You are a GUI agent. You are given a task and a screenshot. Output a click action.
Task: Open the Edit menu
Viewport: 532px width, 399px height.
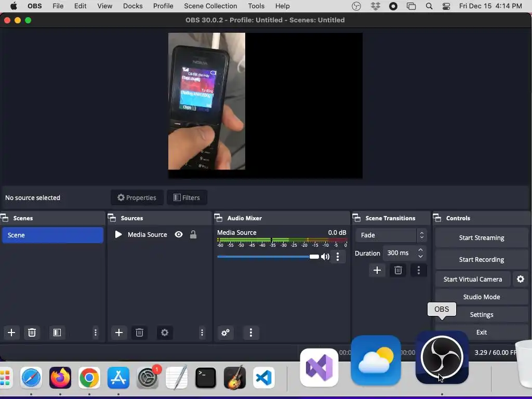click(81, 6)
